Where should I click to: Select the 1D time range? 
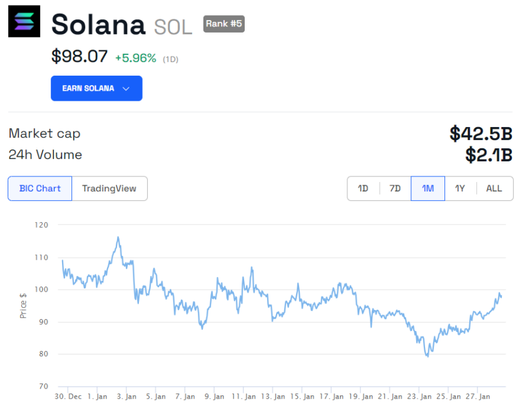click(x=363, y=188)
